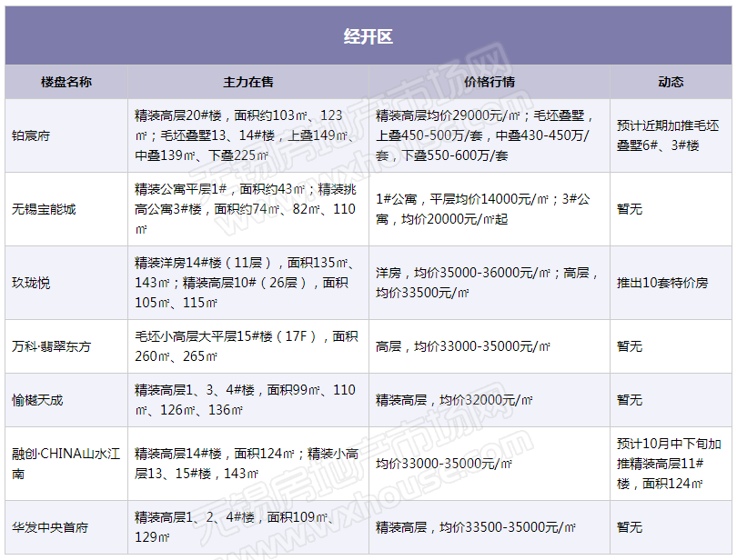Click 愉樾天成 price cell 均价32000元/㎡
This screenshot has width=737, height=560.
click(x=454, y=400)
